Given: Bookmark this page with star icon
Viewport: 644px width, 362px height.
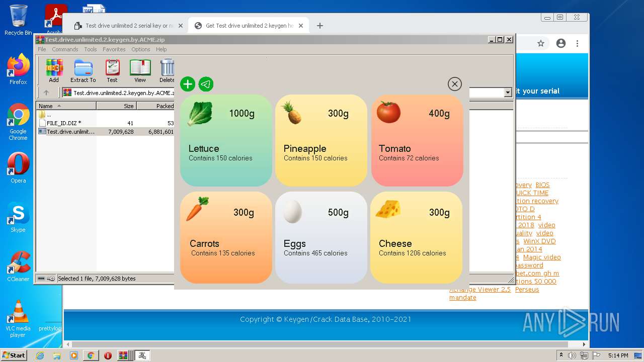Looking at the screenshot, I should tap(541, 44).
